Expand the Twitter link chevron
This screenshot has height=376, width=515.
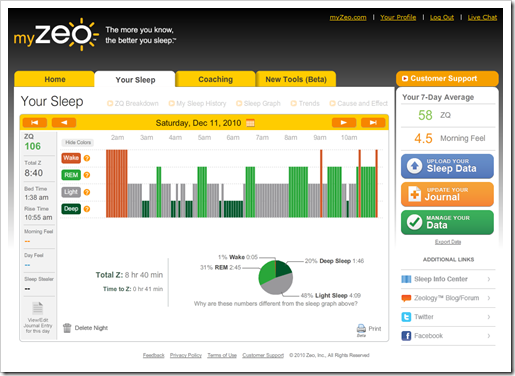489,317
